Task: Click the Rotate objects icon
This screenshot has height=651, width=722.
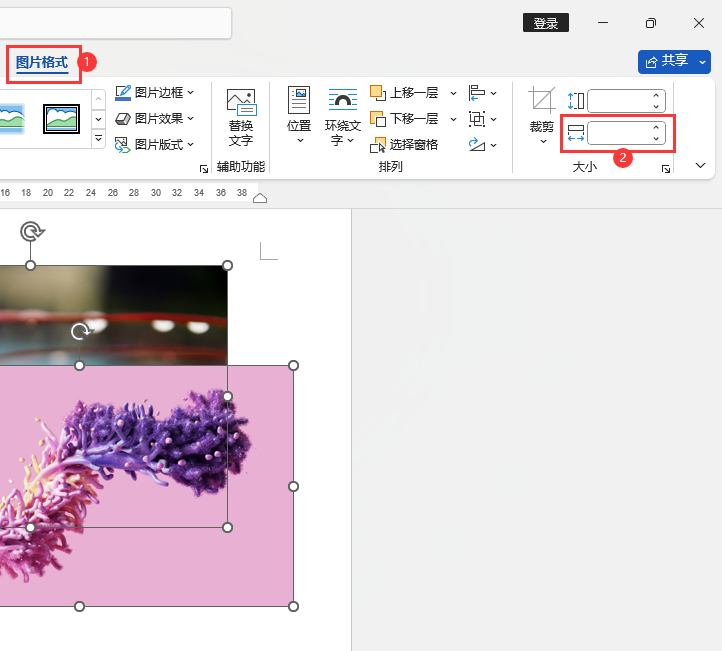Action: click(477, 145)
